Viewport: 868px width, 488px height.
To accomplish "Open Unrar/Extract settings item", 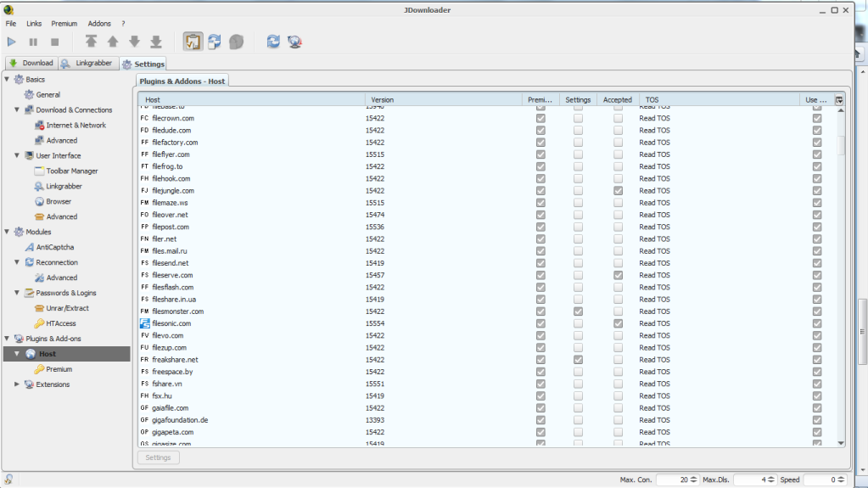I will [x=67, y=308].
